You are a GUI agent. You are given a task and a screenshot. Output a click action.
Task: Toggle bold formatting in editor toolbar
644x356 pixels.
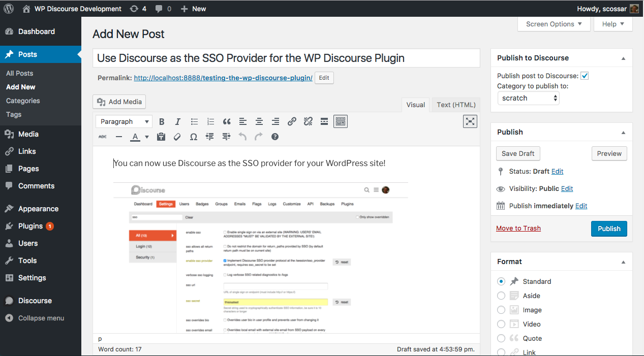pos(162,121)
